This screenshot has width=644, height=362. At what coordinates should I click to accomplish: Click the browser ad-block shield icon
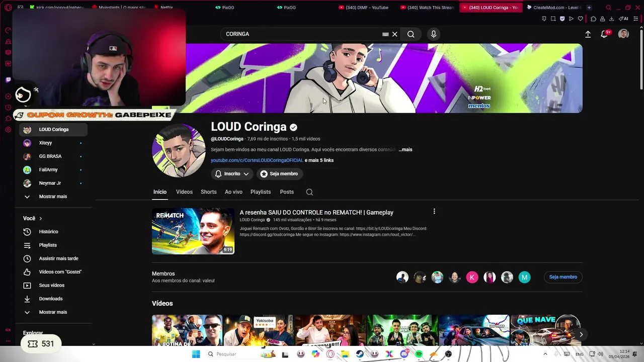pos(562,19)
